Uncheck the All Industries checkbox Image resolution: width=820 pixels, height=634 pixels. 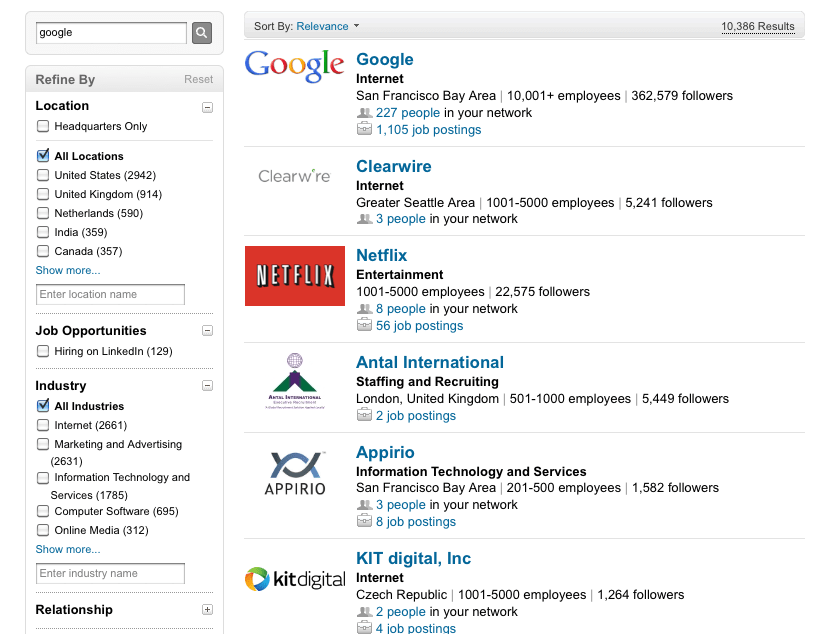pyautogui.click(x=43, y=405)
